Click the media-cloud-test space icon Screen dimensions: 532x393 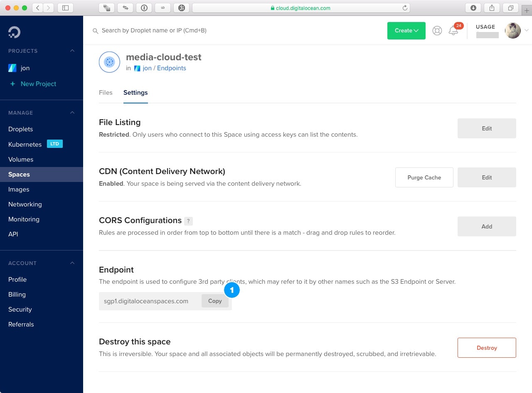[x=109, y=62]
